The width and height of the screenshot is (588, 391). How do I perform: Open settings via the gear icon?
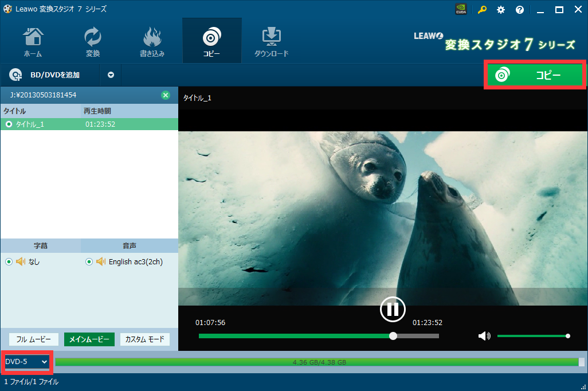501,10
